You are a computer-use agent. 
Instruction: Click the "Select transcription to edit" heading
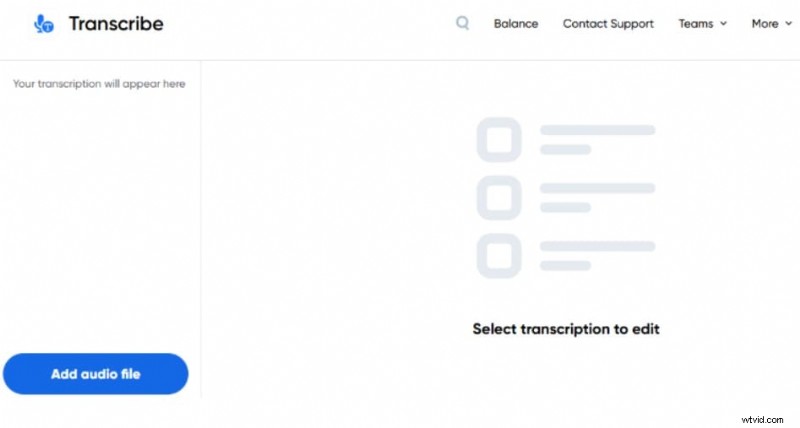coord(566,328)
